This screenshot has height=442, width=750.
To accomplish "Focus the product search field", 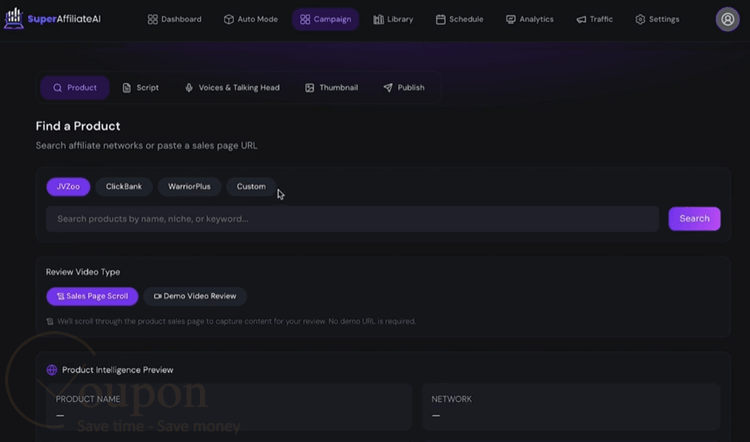I will point(353,219).
